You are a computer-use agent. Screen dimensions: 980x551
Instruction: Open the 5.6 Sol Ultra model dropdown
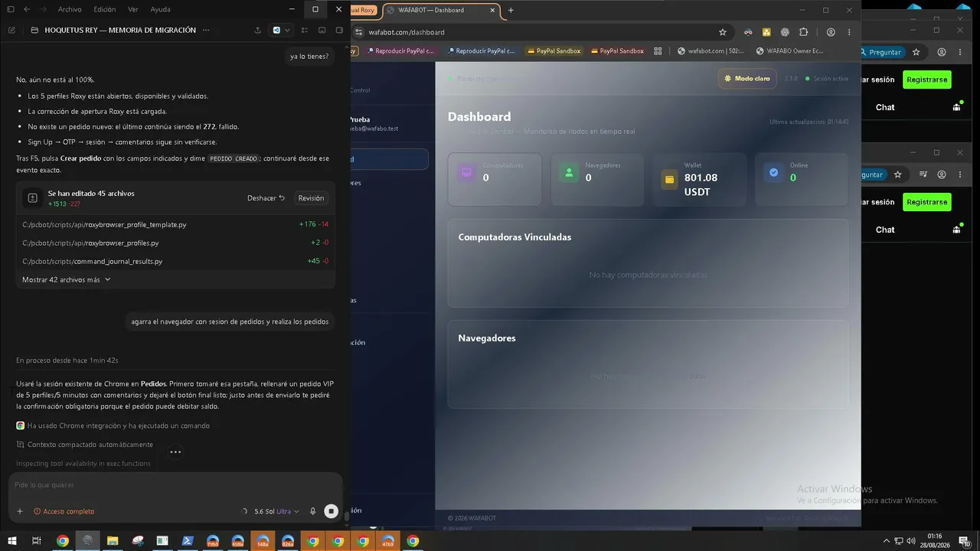pos(276,511)
